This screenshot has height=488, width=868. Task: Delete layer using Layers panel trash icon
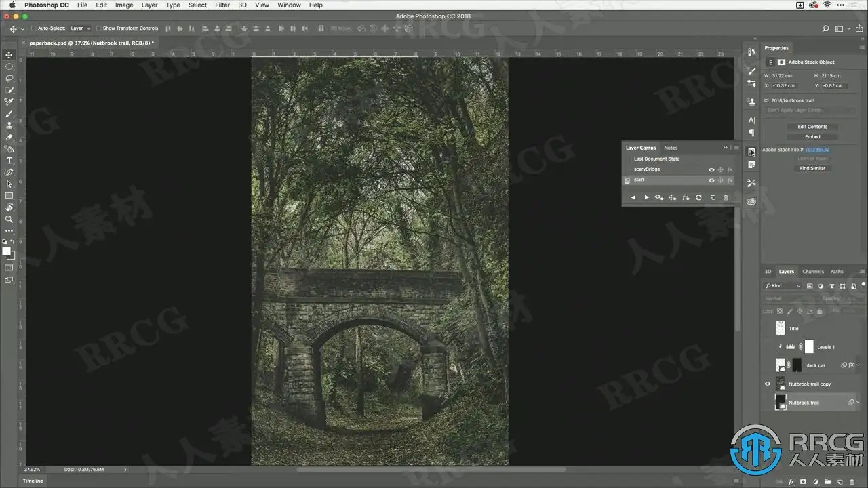(852, 483)
